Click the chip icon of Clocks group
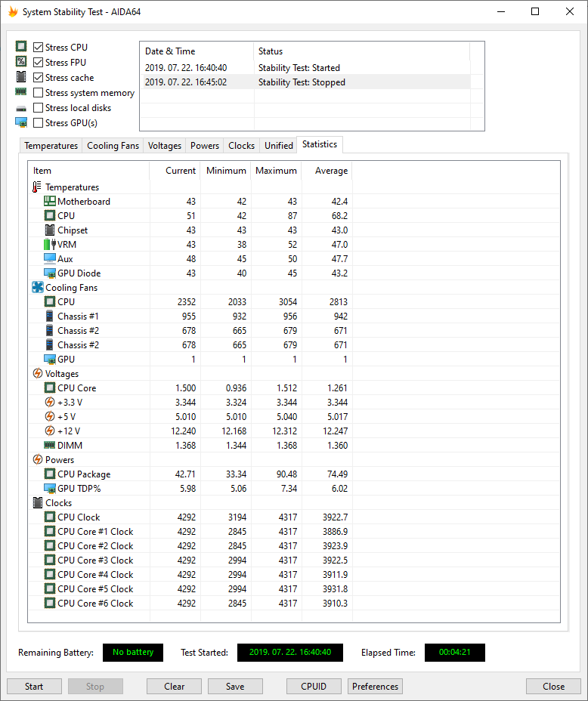Screen dimensions: 588x701 pyautogui.click(x=38, y=502)
